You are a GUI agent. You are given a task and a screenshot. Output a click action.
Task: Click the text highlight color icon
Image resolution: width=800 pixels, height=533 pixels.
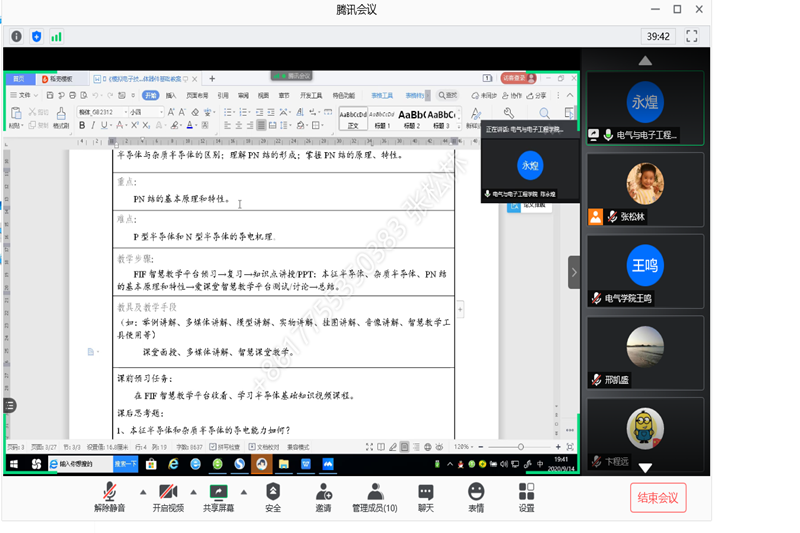point(174,125)
